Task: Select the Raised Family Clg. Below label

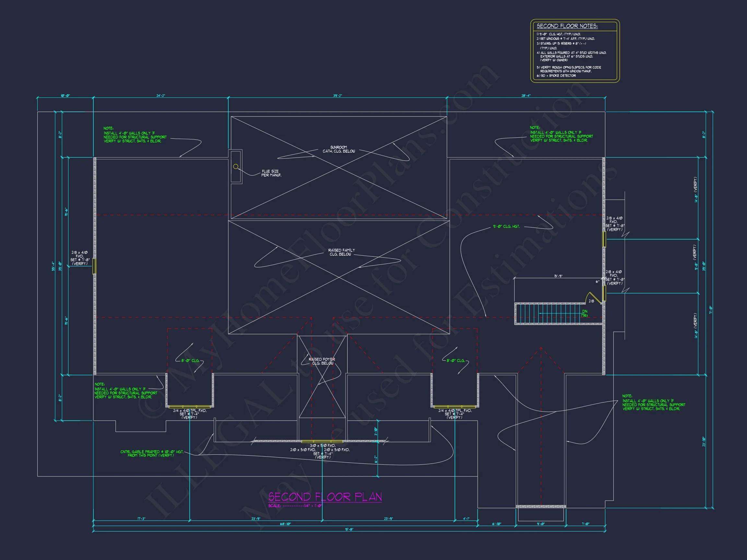Action: 341,252
